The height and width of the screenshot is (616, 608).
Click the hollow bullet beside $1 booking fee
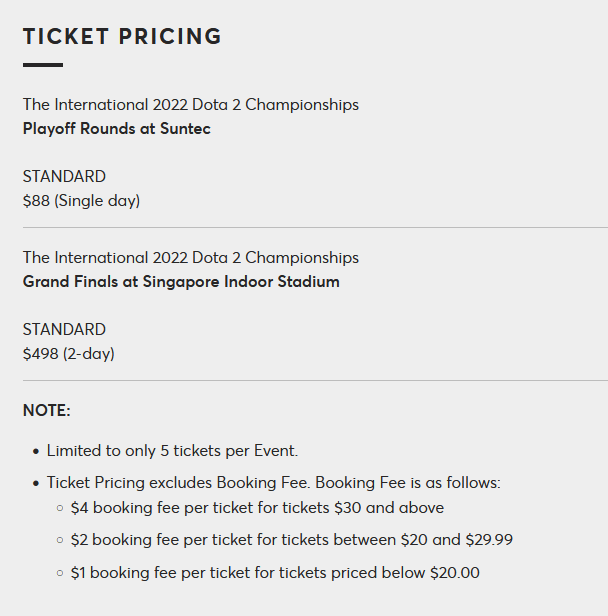(x=60, y=573)
